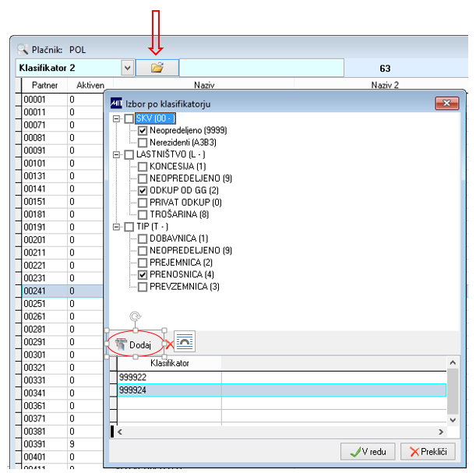The image size is (476, 473).
Task: Click the vertical scrollbar thumb in list
Action: [453, 391]
